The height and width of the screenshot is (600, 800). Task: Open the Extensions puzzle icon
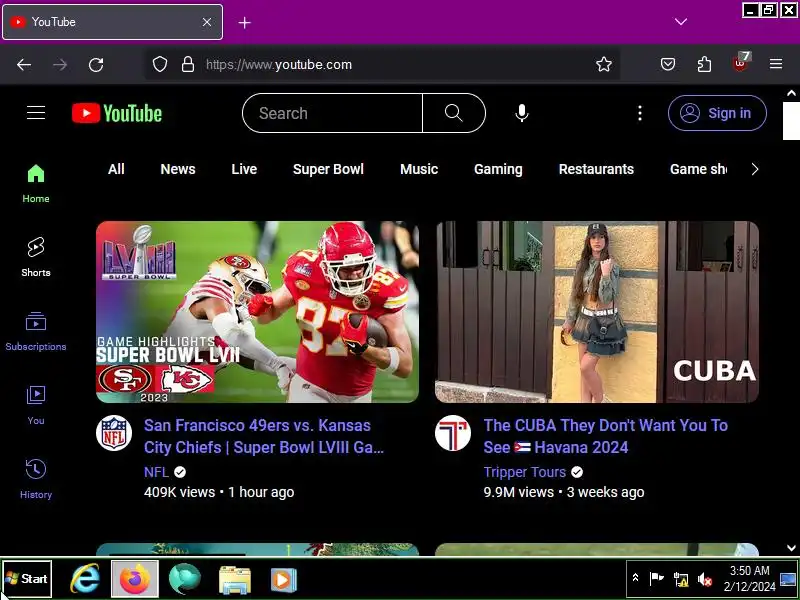[x=704, y=64]
